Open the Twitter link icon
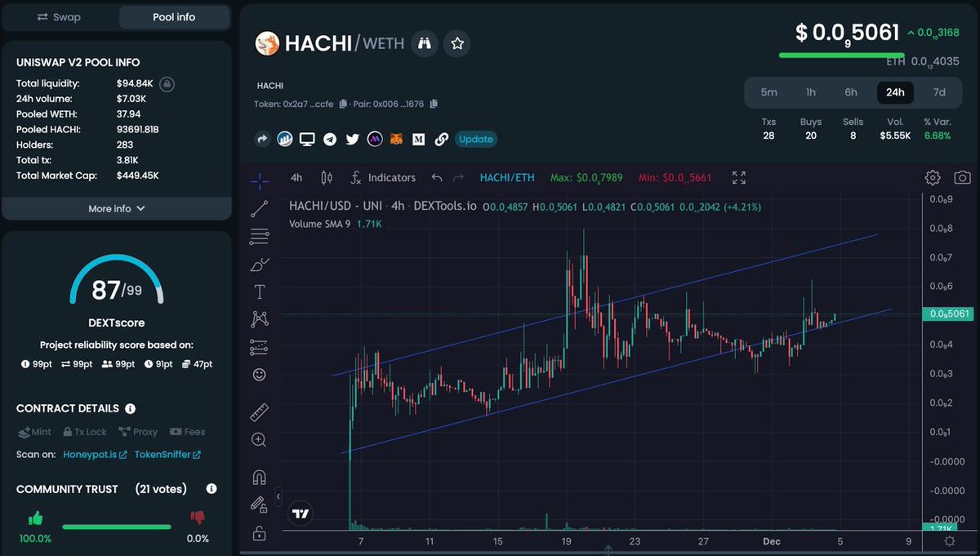Viewport: 980px width, 556px height. coord(352,139)
